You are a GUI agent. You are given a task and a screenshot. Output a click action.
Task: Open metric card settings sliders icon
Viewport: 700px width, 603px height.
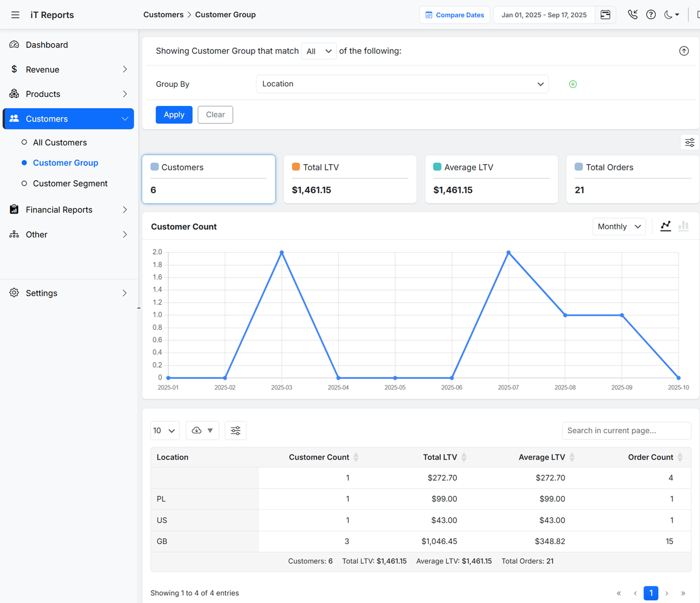(689, 143)
